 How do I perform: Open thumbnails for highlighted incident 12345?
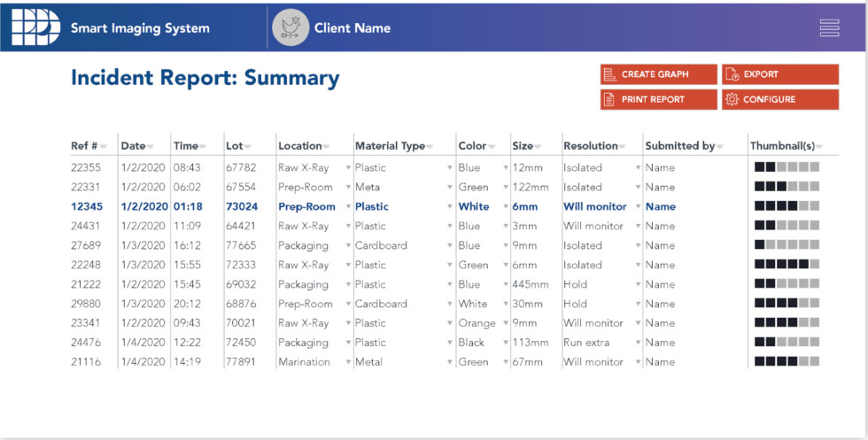pos(787,206)
